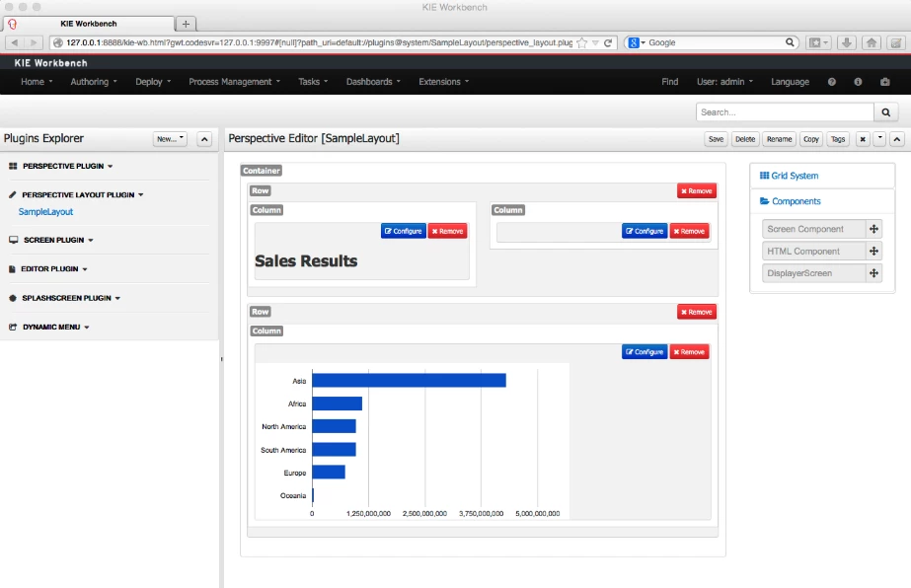Click the briefcase icon in navbar
911x588 pixels.
885,82
